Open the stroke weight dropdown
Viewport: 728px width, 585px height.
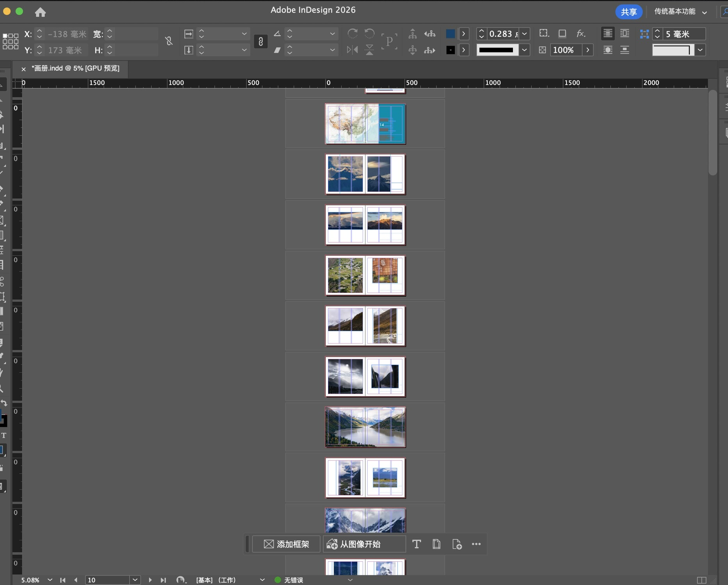coord(525,34)
